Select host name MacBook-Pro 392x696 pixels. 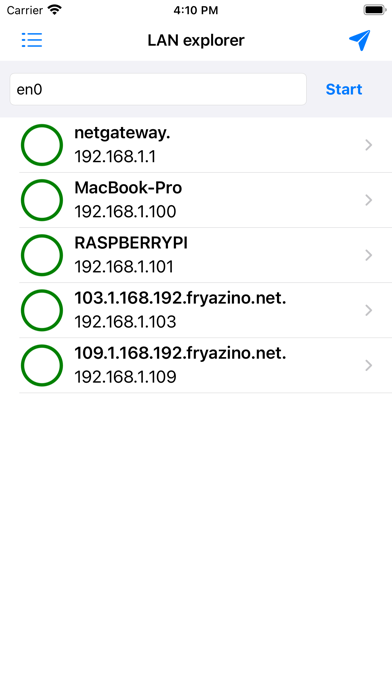(128, 188)
